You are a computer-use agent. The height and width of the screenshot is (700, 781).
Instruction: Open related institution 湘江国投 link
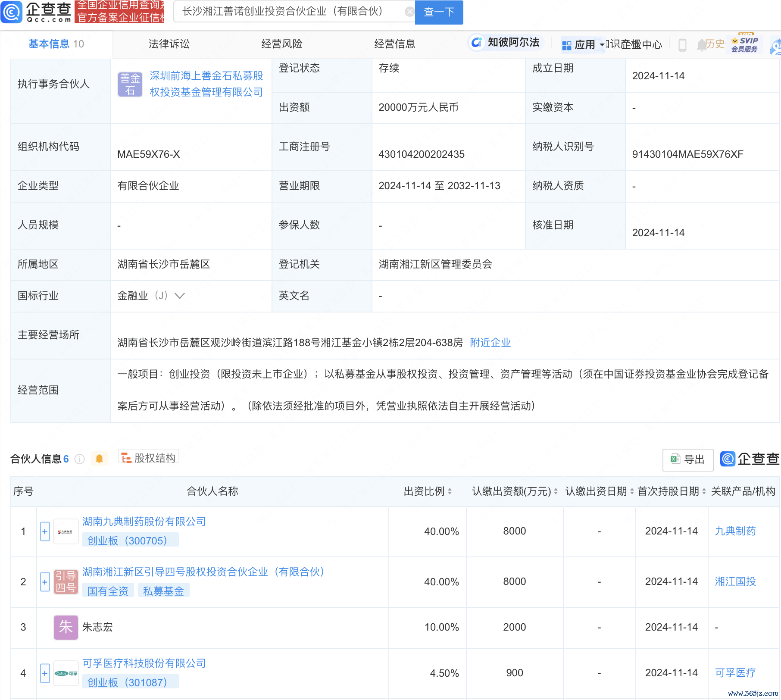735,581
